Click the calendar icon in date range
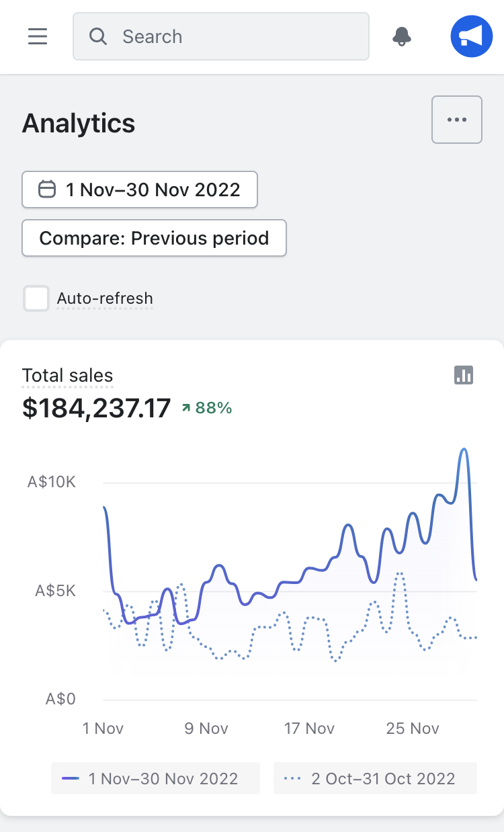 click(46, 190)
